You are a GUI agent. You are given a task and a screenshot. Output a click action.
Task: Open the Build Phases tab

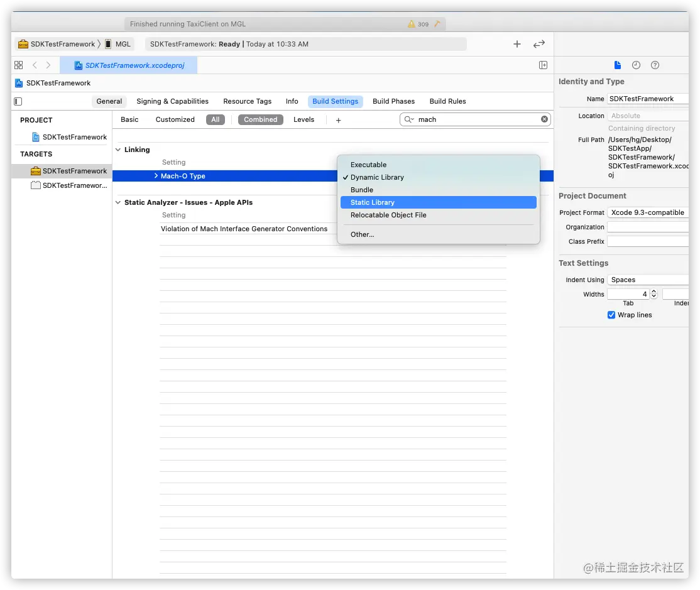point(394,101)
